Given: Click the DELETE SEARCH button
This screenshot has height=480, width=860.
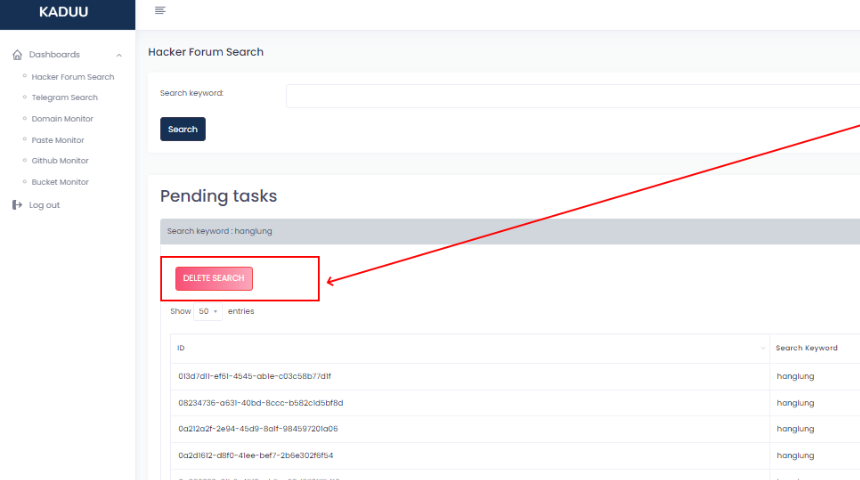Looking at the screenshot, I should point(214,279).
